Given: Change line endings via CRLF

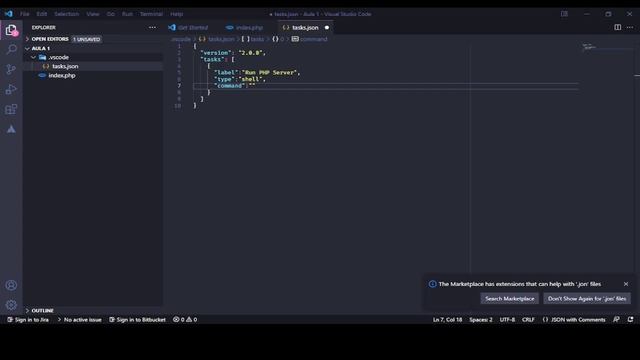Looking at the screenshot, I should 528,320.
